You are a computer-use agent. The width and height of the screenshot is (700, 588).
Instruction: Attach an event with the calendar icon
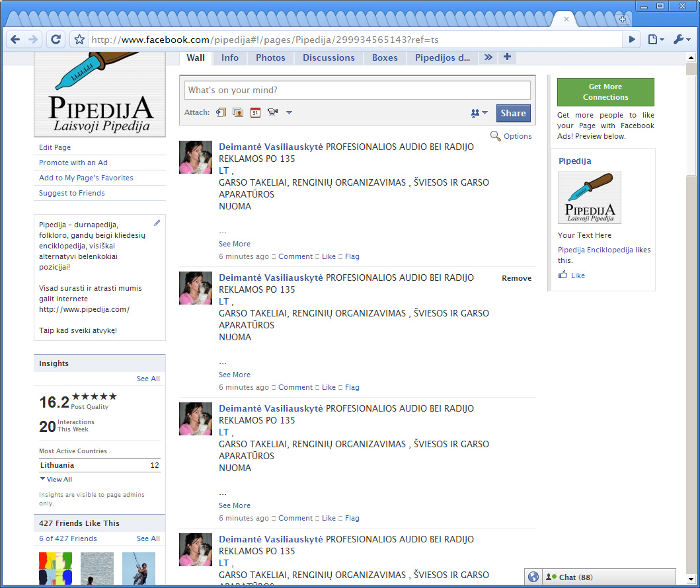pyautogui.click(x=255, y=112)
